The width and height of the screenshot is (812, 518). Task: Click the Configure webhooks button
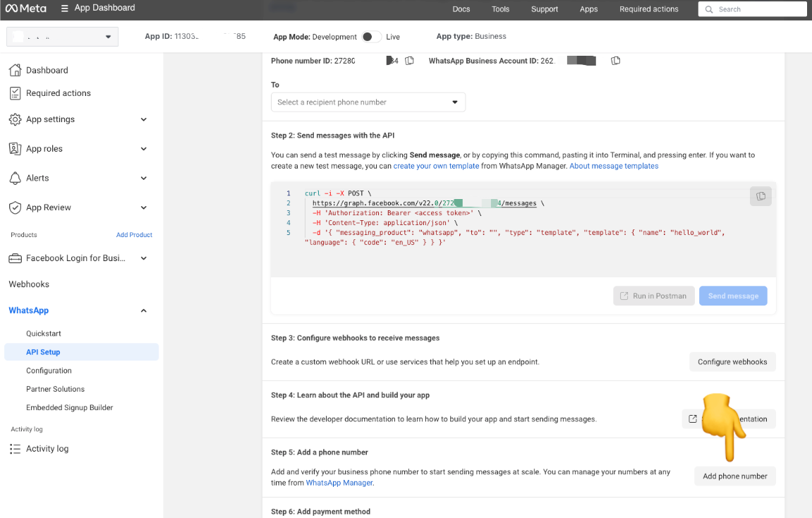coord(732,362)
